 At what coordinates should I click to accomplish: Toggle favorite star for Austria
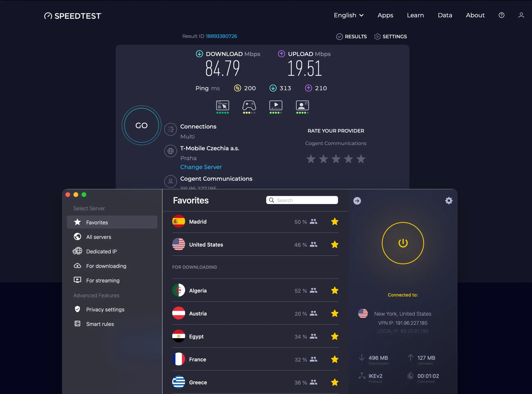(335, 313)
